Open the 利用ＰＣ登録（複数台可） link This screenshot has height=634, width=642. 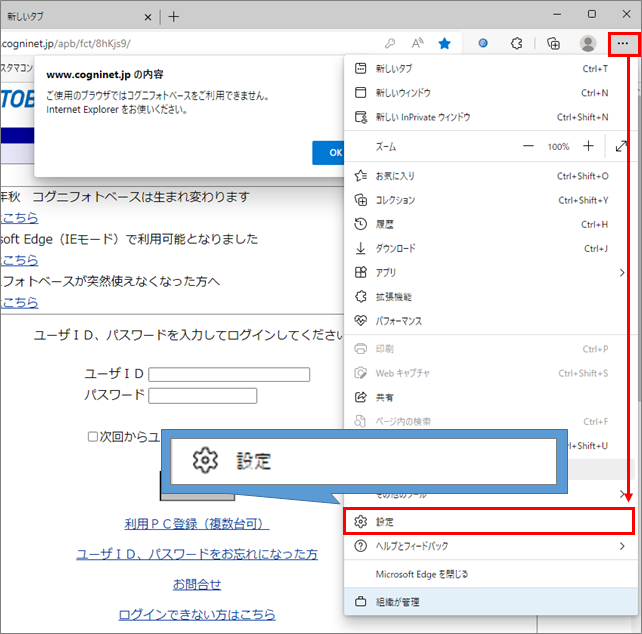(197, 523)
